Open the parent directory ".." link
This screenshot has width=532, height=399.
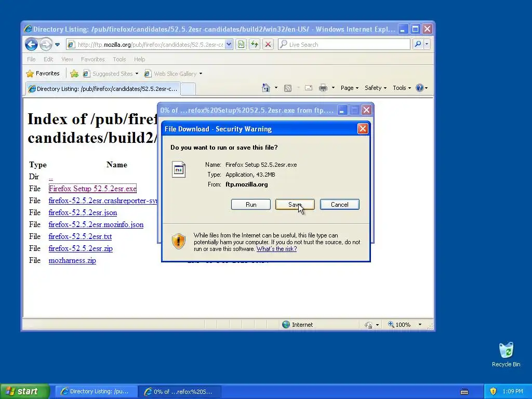pos(50,177)
